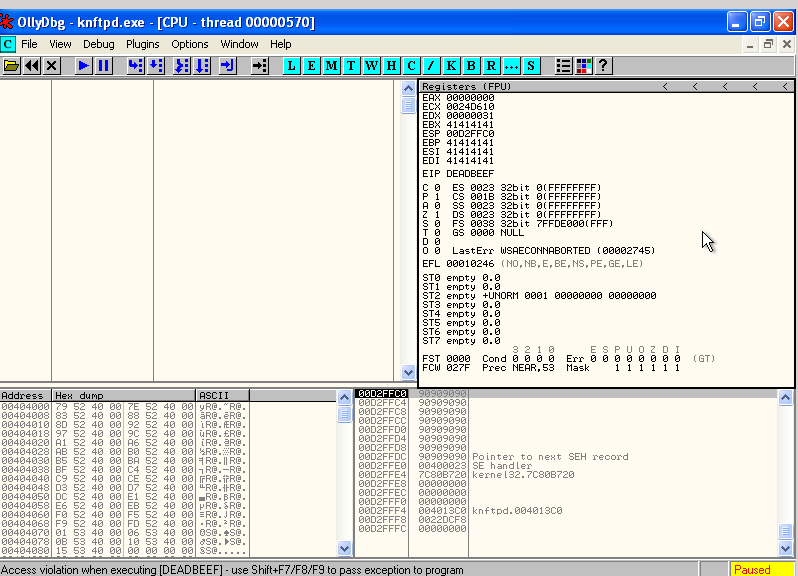Open the Plugins menu
The image size is (798, 576).
tap(142, 44)
